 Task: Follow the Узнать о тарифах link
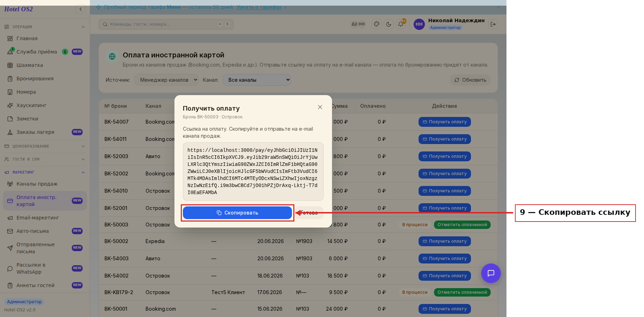[x=259, y=7]
